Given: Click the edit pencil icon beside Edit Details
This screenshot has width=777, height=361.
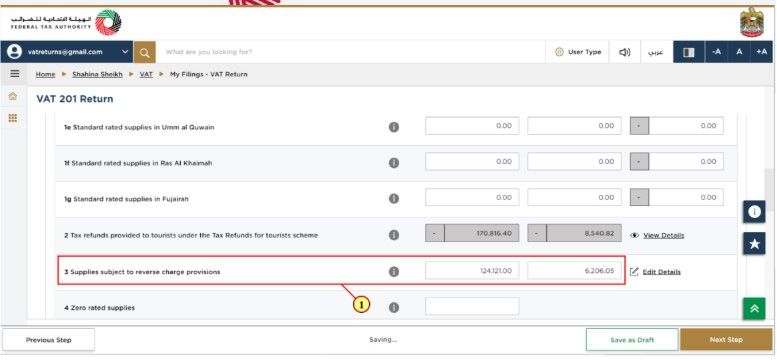Looking at the screenshot, I should (634, 271).
